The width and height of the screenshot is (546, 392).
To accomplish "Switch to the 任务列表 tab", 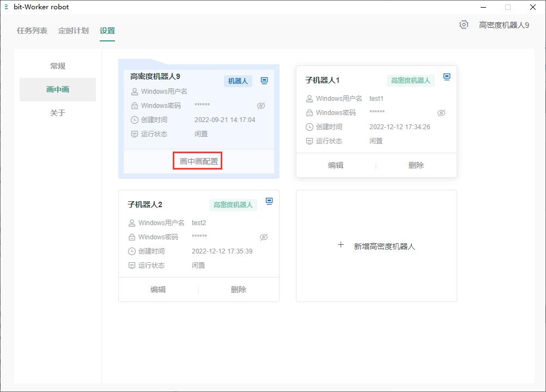I will pos(32,31).
